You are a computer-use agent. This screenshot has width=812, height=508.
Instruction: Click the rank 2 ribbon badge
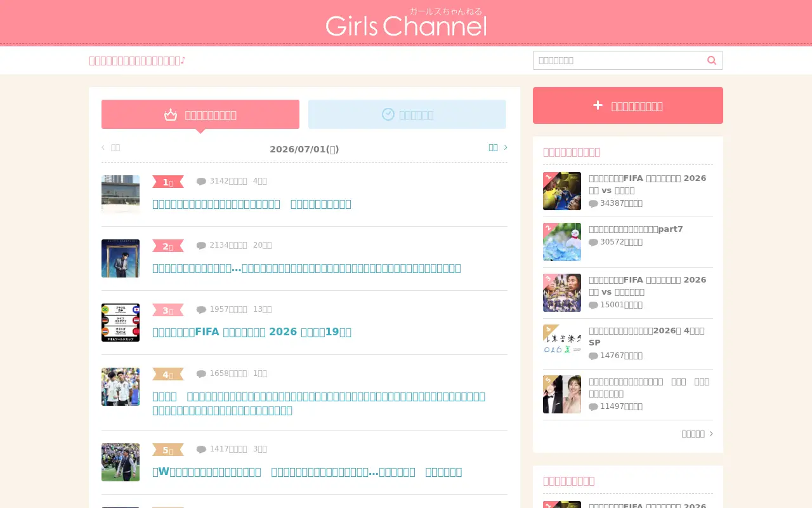tap(168, 246)
